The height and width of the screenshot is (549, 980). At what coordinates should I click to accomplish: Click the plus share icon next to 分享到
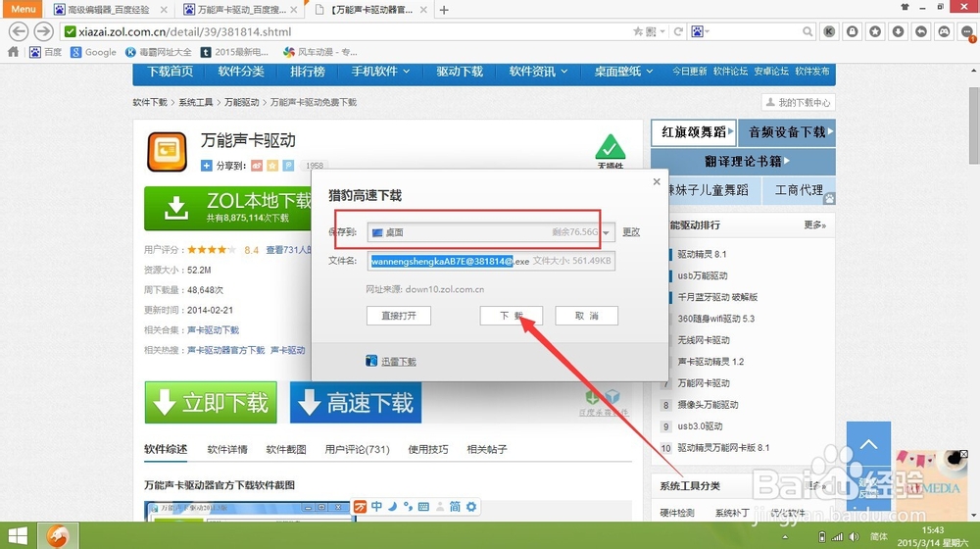click(206, 166)
